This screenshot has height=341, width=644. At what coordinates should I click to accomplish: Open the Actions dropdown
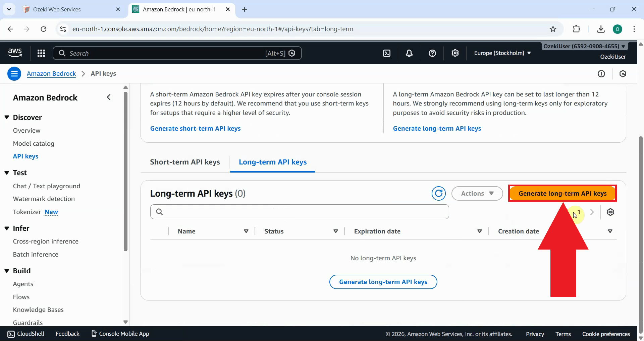tap(477, 193)
